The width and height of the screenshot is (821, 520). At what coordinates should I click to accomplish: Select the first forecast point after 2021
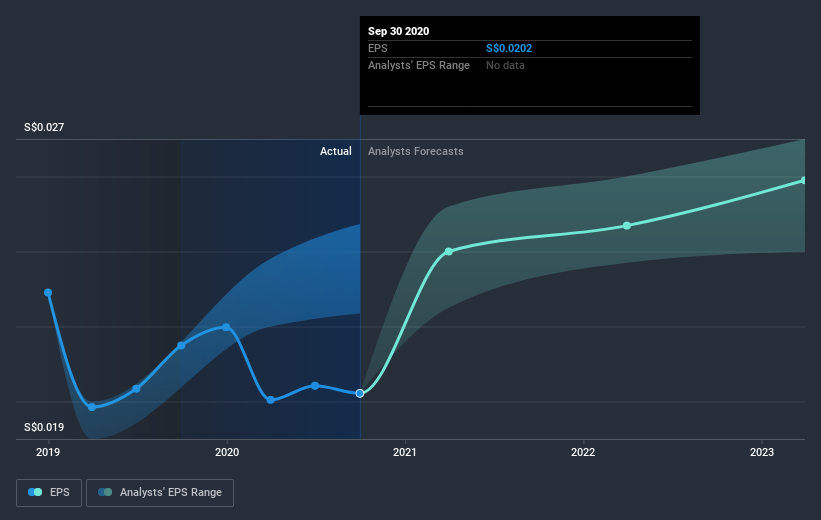(x=449, y=252)
